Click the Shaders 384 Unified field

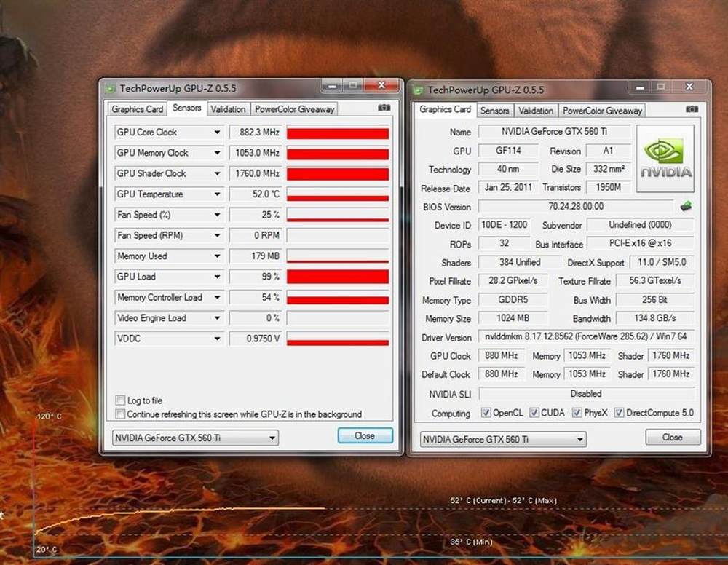[x=520, y=262]
